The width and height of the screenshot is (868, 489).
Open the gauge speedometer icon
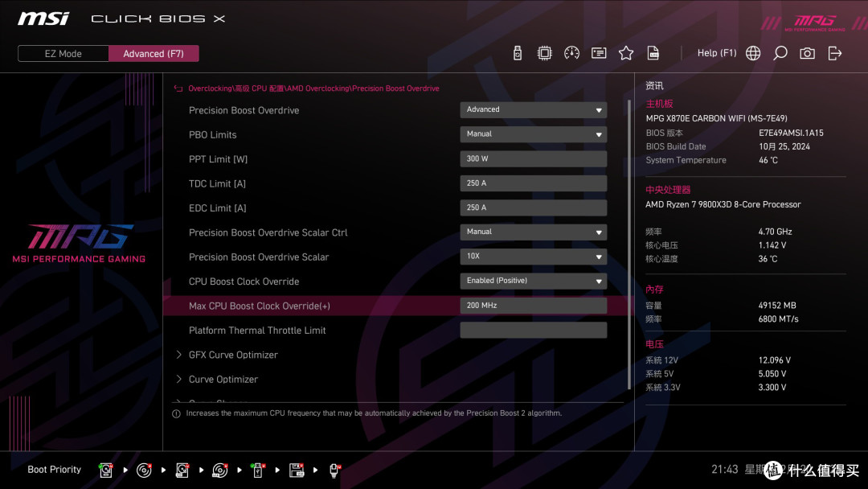click(x=571, y=53)
